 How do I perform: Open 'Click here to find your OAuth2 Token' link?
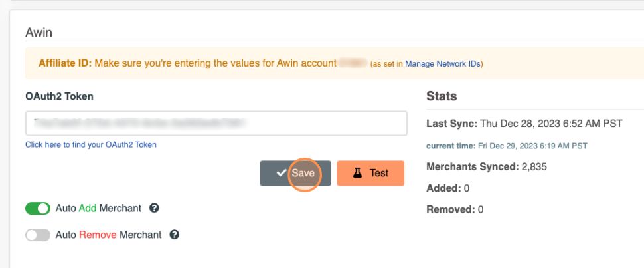tap(91, 144)
